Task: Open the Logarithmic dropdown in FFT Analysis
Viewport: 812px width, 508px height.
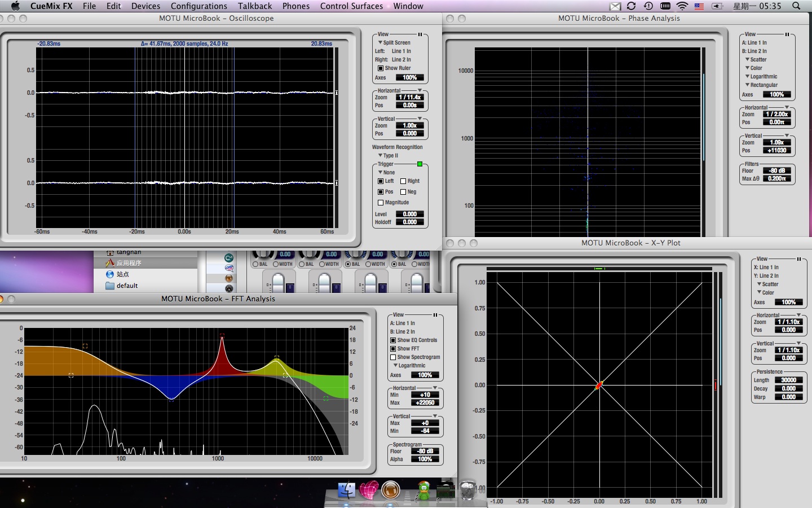Action: [409, 366]
